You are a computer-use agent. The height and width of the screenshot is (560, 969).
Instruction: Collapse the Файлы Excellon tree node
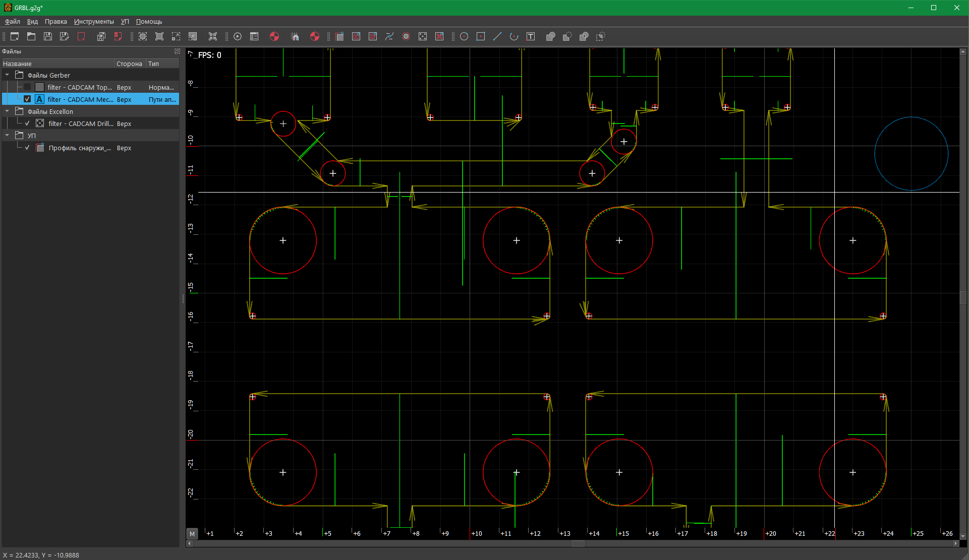7,111
